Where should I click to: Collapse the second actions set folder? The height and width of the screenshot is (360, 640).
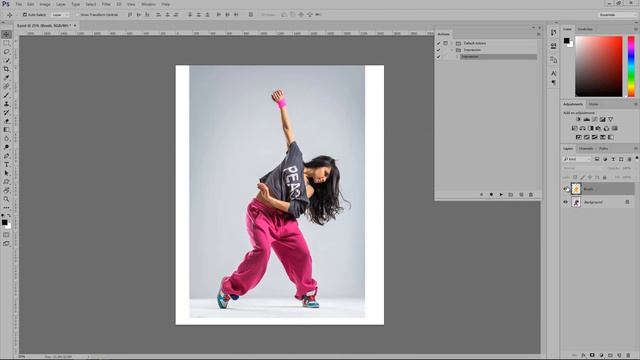pyautogui.click(x=452, y=50)
